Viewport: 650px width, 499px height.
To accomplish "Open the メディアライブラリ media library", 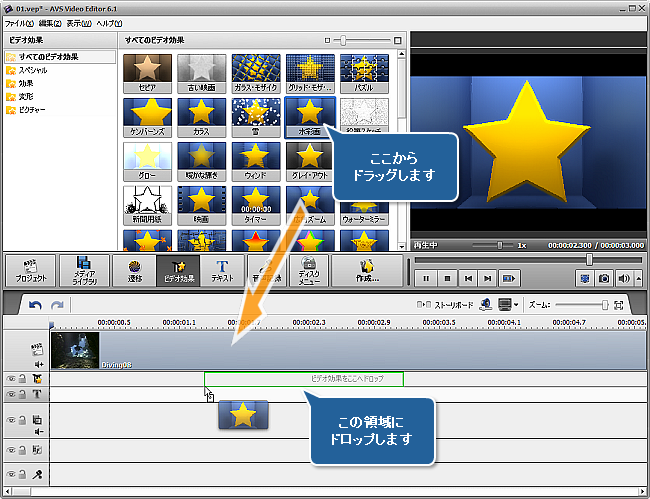I will [x=85, y=271].
